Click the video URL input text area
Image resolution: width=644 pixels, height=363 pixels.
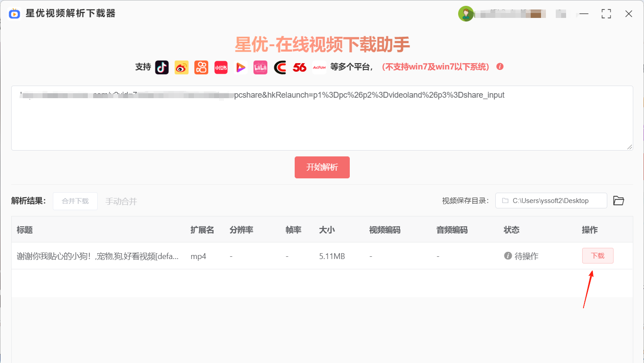click(322, 118)
